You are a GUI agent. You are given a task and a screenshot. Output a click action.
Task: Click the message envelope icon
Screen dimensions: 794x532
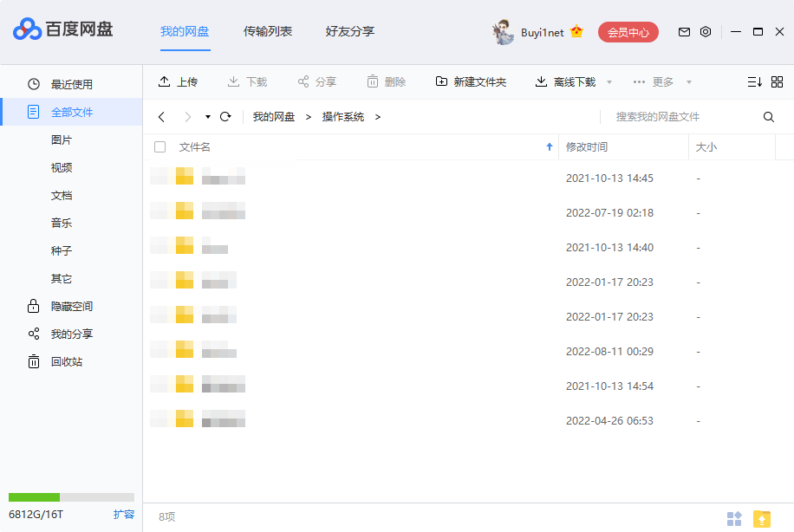(684, 31)
